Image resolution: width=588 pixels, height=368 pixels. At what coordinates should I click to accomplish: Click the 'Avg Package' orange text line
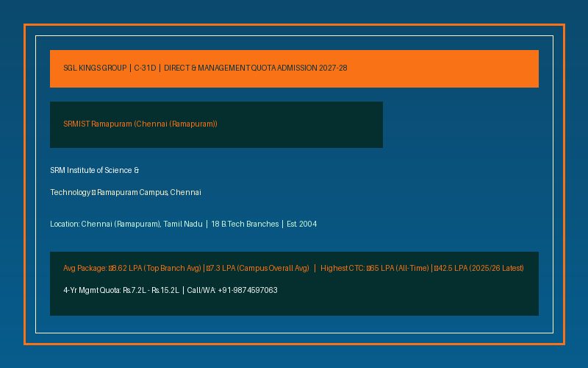pyautogui.click(x=293, y=268)
